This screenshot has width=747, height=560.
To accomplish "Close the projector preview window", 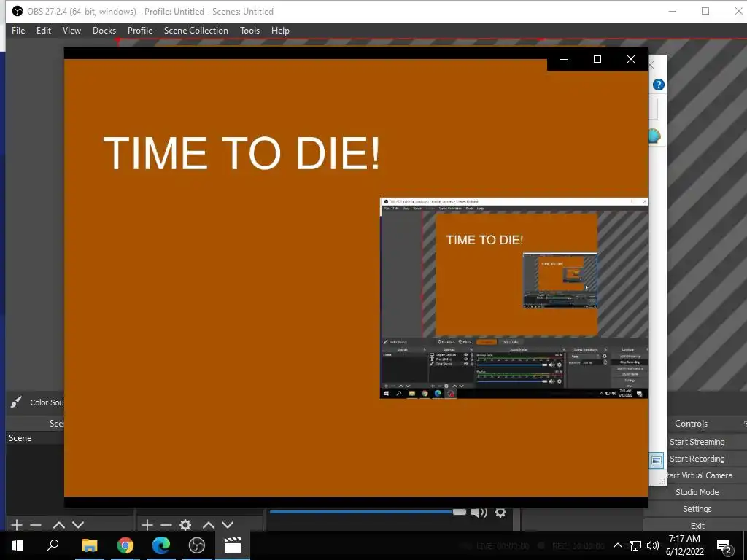I will [x=631, y=59].
